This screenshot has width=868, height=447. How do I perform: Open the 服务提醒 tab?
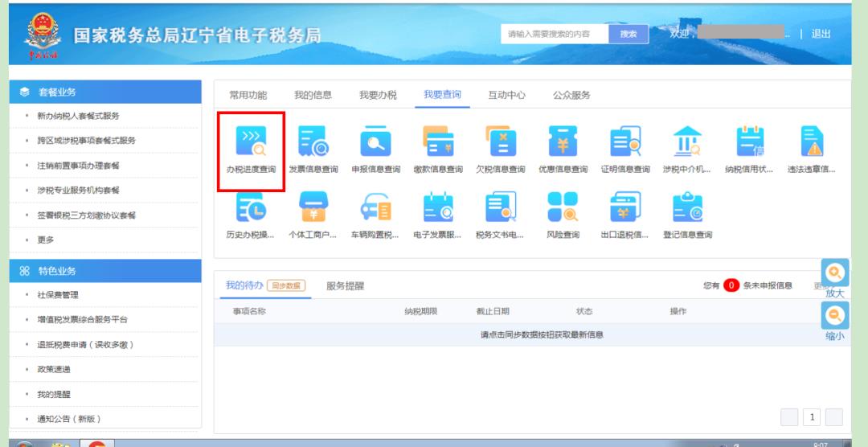[345, 285]
